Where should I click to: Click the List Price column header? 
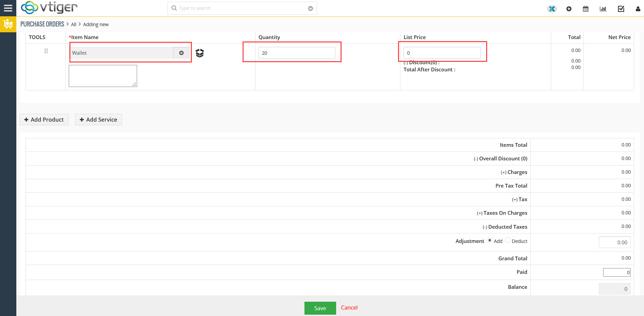tap(414, 37)
